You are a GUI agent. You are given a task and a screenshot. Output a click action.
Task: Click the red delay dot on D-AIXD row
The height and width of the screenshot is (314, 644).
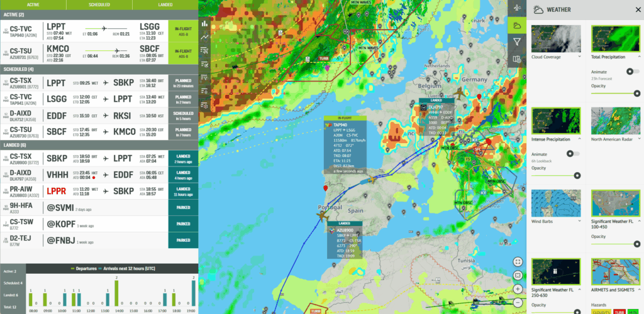[94, 178]
